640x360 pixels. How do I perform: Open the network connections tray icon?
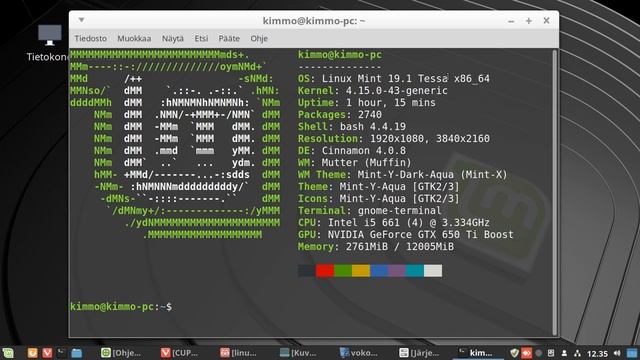coord(577,353)
